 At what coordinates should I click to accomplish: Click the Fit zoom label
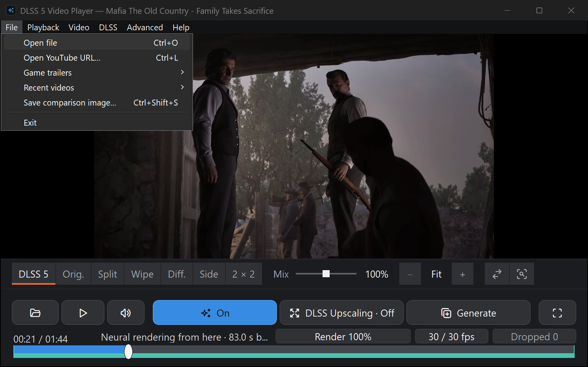pyautogui.click(x=436, y=274)
